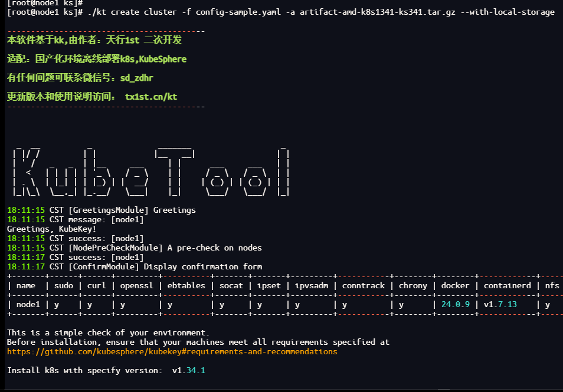Click the 'ipset' column header
The image size is (563, 392).
[x=269, y=285]
